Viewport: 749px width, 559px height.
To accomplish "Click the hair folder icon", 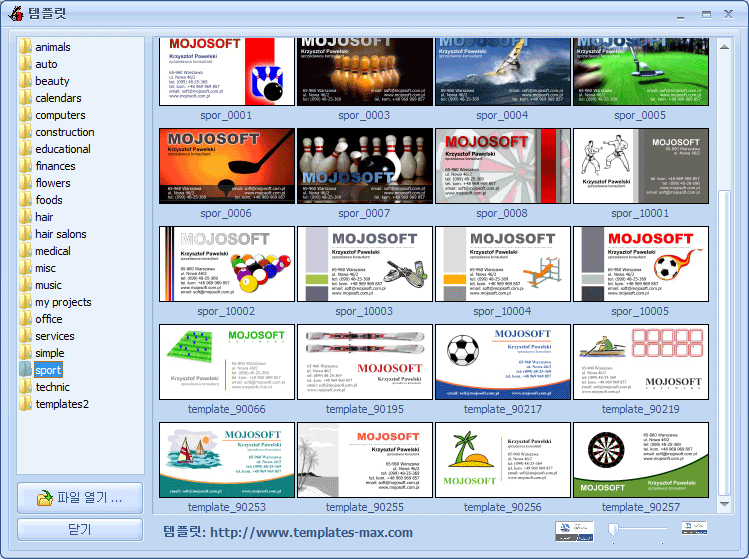I will click(25, 217).
